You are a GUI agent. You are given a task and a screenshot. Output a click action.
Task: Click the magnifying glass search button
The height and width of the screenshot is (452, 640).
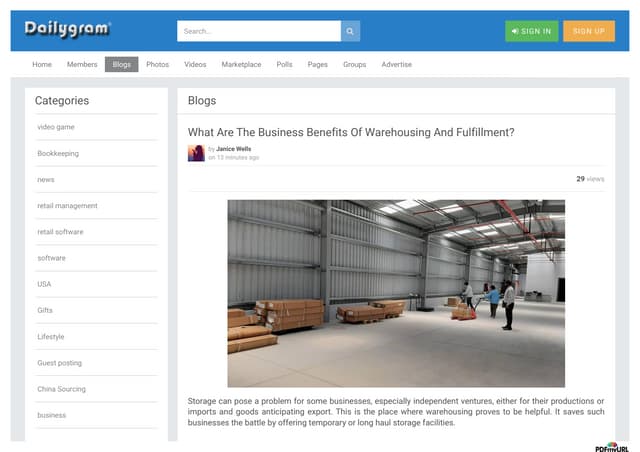pos(350,31)
